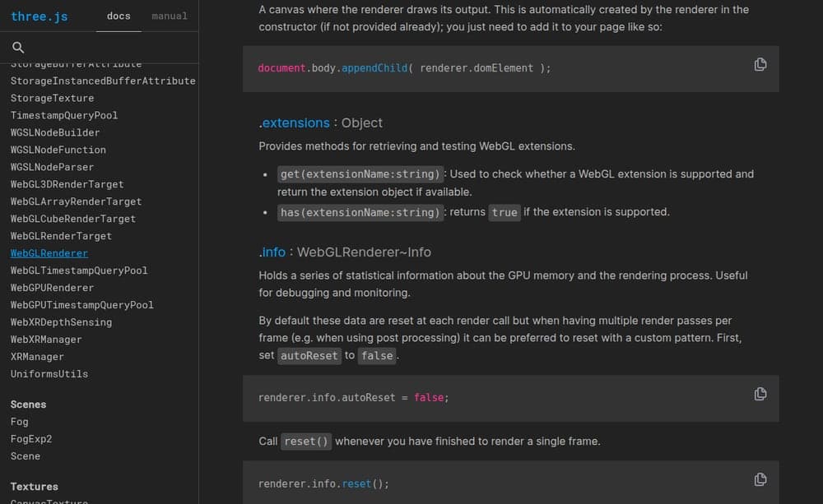Select WGSLNodeParser in sidebar
The image size is (823, 504).
(52, 167)
